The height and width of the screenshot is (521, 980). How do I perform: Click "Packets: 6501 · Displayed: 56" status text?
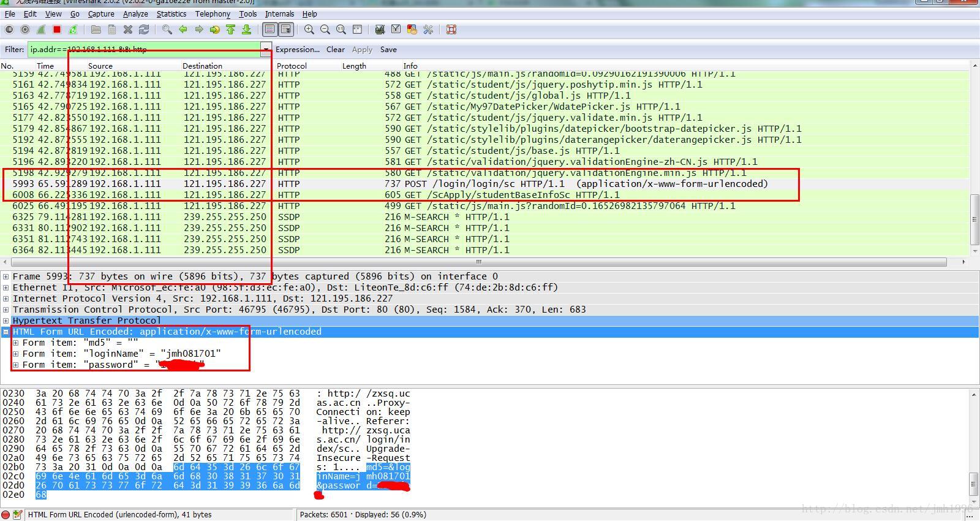pyautogui.click(x=363, y=515)
